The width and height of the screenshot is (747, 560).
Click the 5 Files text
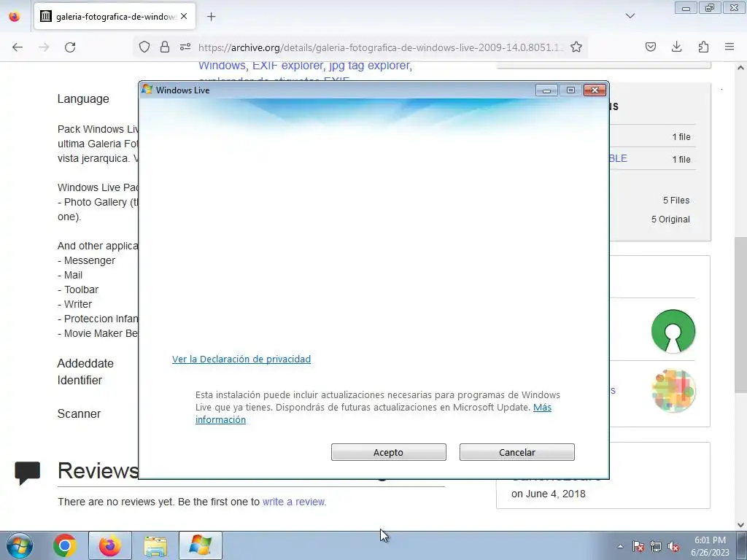[x=676, y=201]
